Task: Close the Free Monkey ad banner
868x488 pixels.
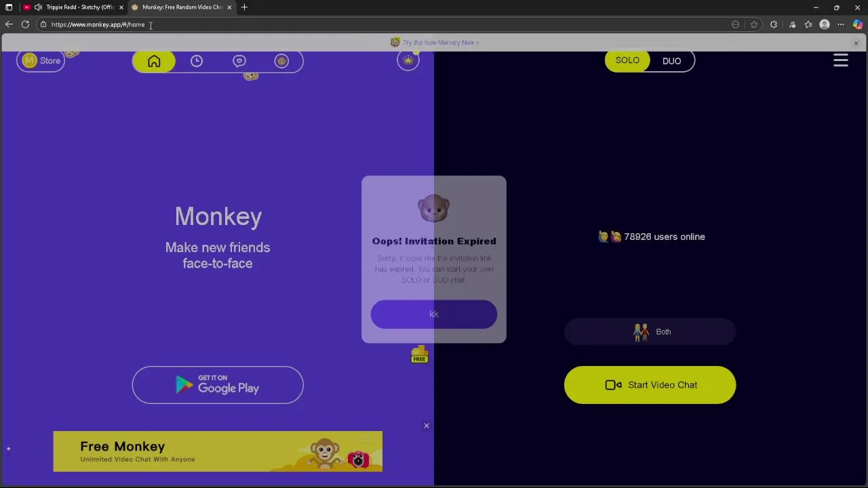Action: point(427,426)
